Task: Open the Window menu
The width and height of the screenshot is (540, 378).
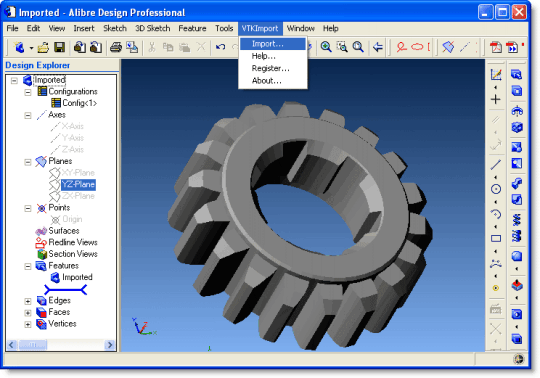Action: coord(301,28)
